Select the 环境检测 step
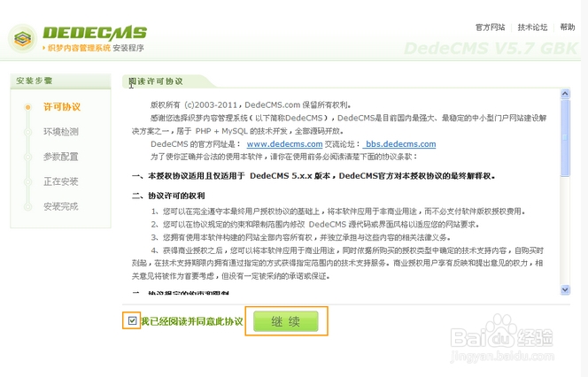Viewport: 588px width, 377px height. point(61,132)
